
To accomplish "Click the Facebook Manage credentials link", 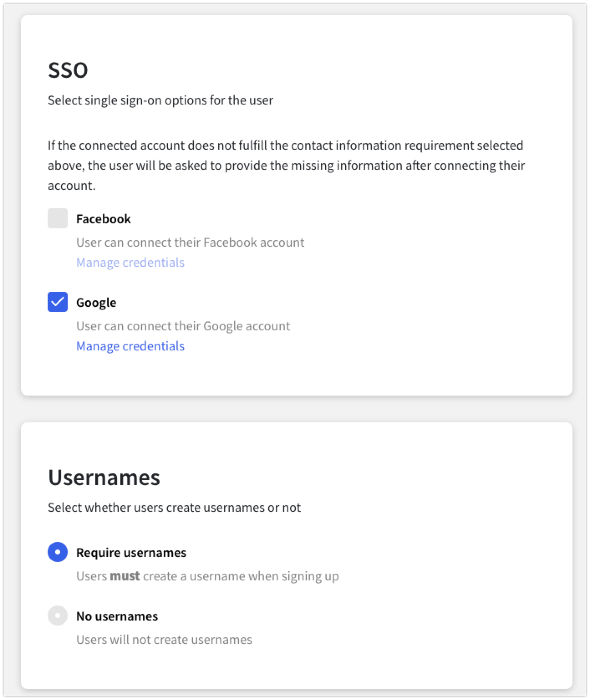I will (130, 262).
